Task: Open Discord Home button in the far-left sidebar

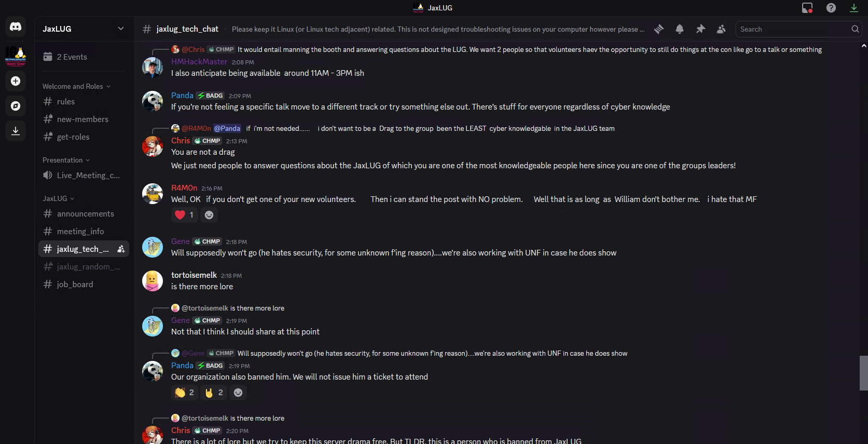Action: click(x=15, y=26)
